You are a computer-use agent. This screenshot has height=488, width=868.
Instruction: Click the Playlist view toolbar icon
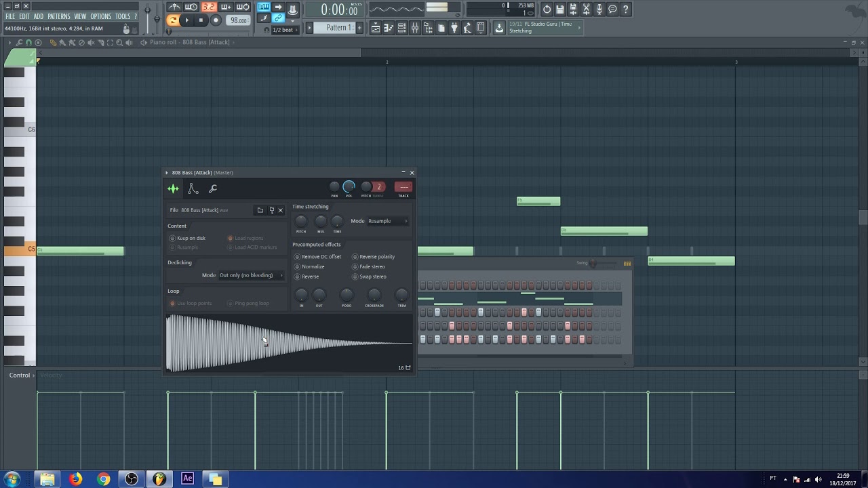(x=376, y=28)
